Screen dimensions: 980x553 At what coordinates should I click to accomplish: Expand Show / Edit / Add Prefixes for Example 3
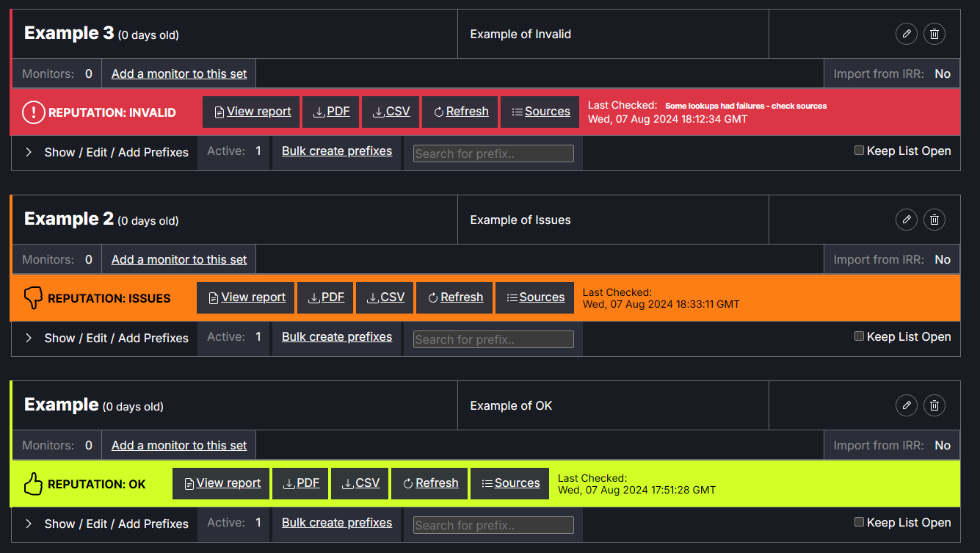(106, 152)
